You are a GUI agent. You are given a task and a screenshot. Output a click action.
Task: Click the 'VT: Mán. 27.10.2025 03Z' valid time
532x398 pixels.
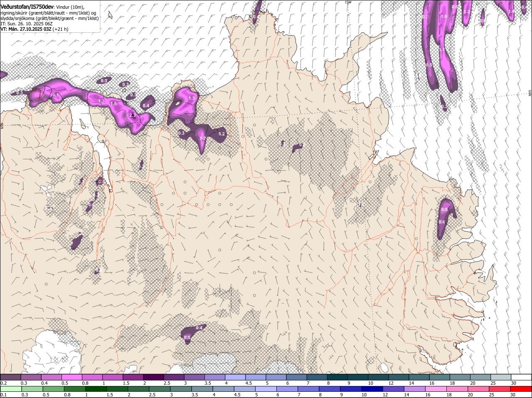point(25,29)
